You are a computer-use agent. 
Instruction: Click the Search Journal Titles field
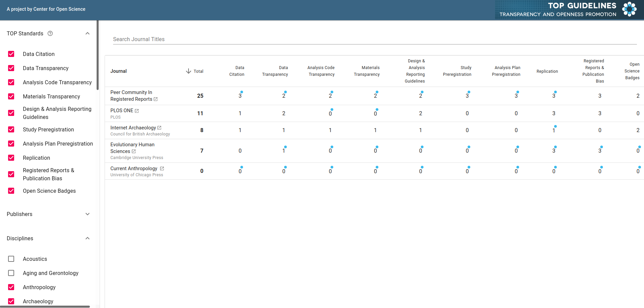pyautogui.click(x=375, y=39)
